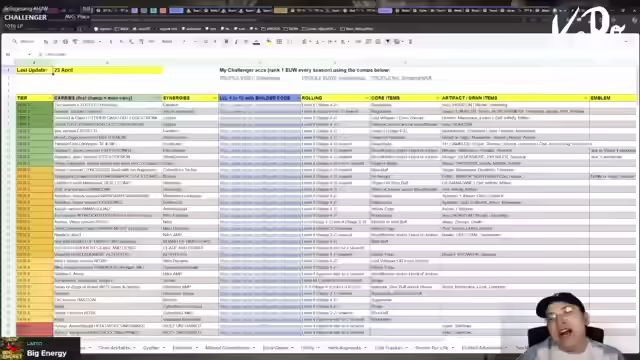This screenshot has height=360, width=640.
Task: Open the CORE ITEMS column filter dropdown
Action: click(438, 98)
